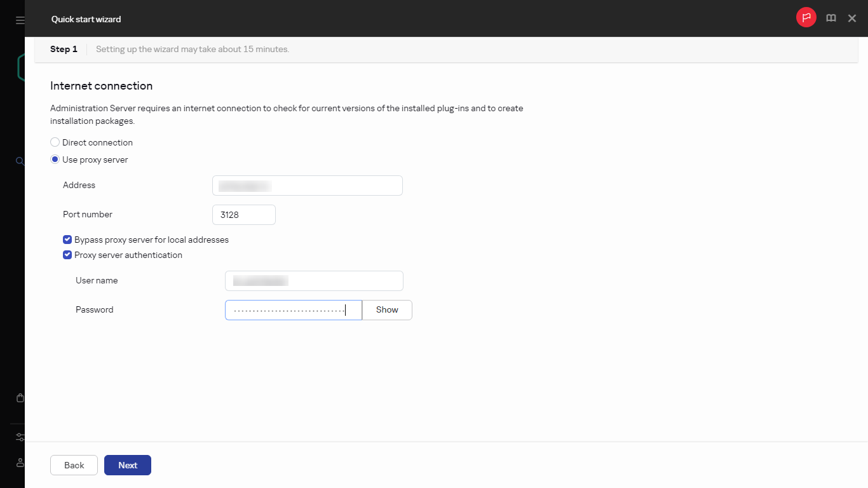Select the Port number field showing 3128
The image size is (868, 488).
(243, 214)
